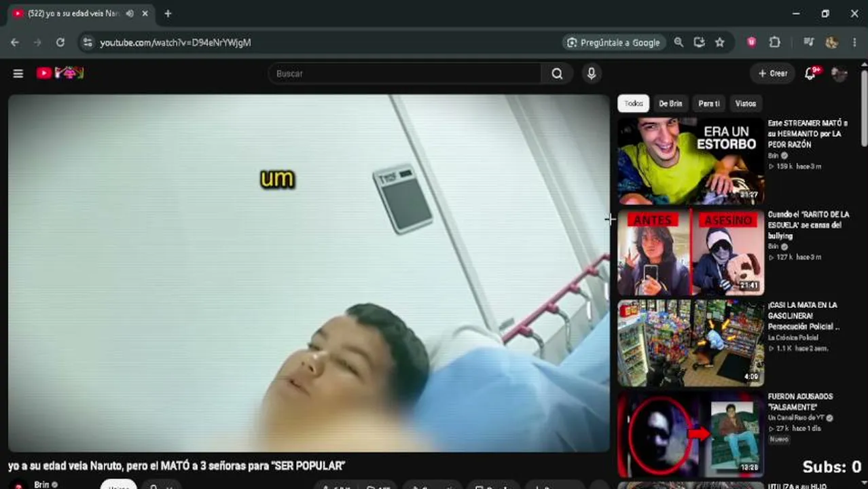The width and height of the screenshot is (868, 489).
Task: Open a new browser tab
Action: click(x=168, y=14)
